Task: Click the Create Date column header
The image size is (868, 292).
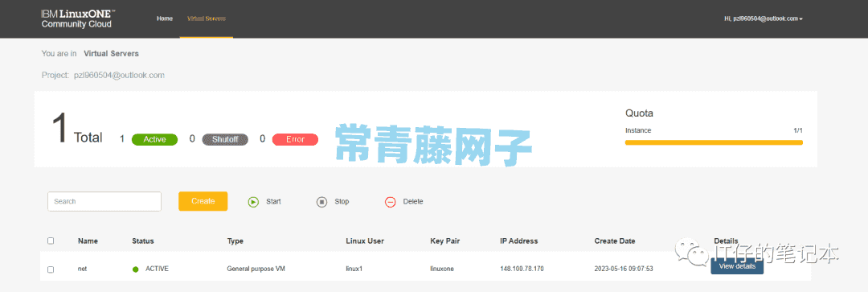Action: 615,241
